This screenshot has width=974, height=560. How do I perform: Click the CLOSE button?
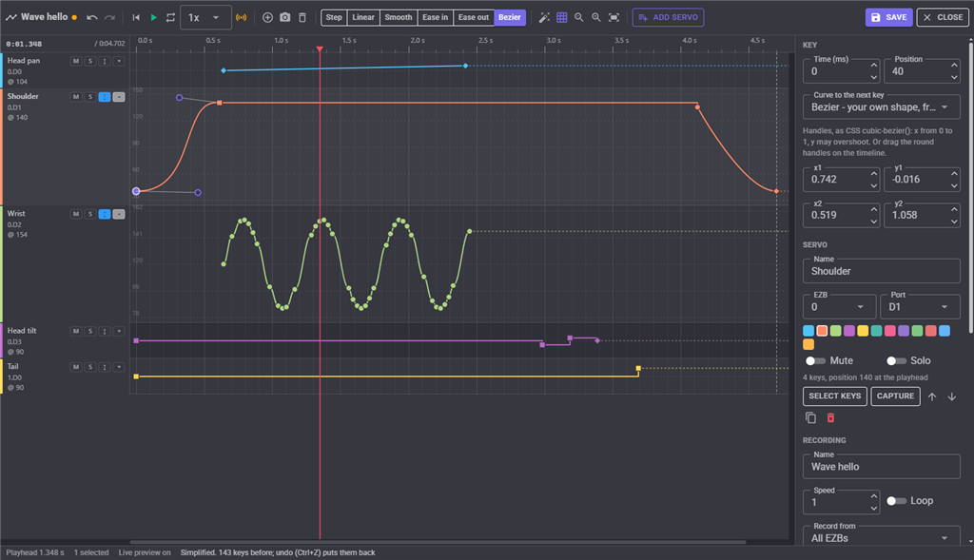pos(943,17)
